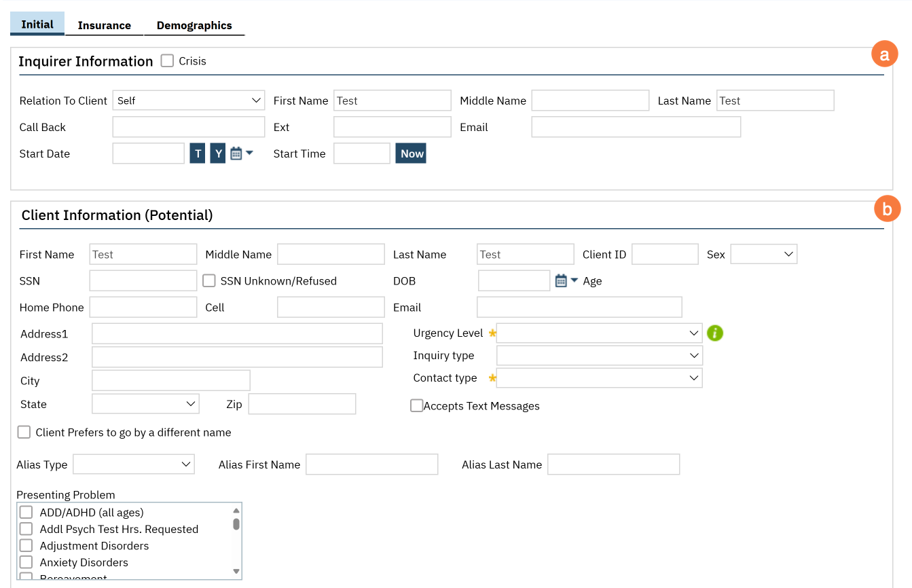Open the Contact type dropdown
Image resolution: width=912 pixels, height=588 pixels.
click(599, 378)
